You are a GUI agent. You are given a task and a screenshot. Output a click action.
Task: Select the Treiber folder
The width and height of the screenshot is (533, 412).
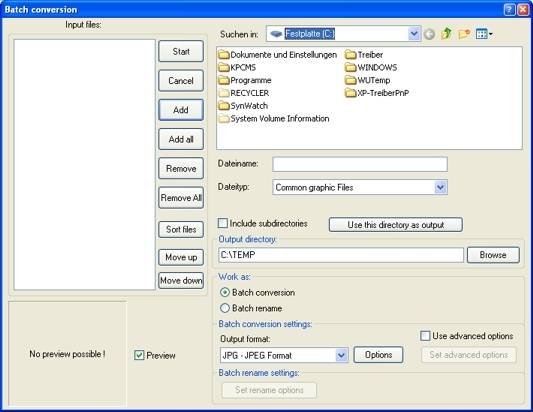(x=364, y=55)
